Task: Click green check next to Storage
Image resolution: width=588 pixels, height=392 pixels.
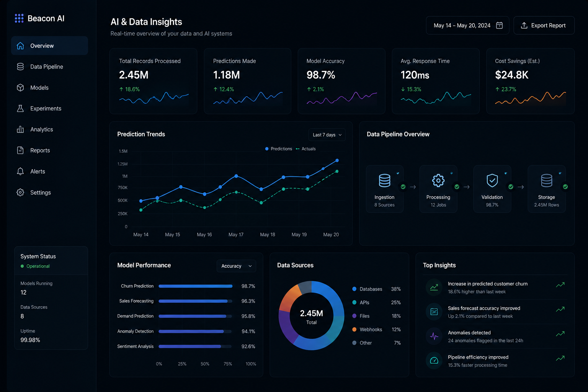Action: 565,187
